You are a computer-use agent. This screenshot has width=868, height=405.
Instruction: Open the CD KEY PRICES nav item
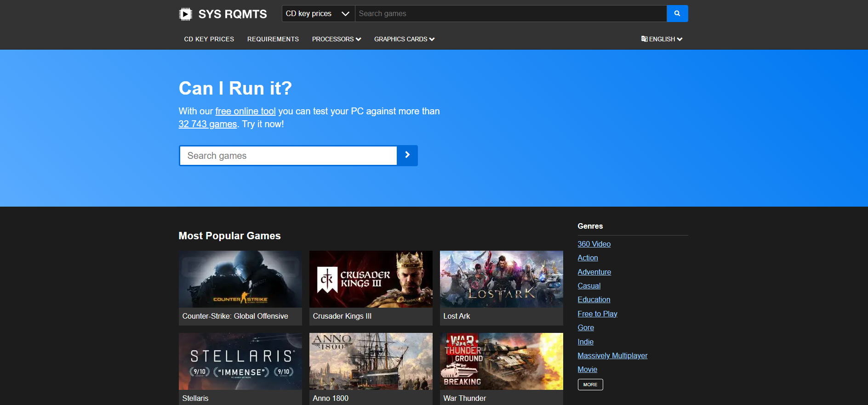(209, 39)
